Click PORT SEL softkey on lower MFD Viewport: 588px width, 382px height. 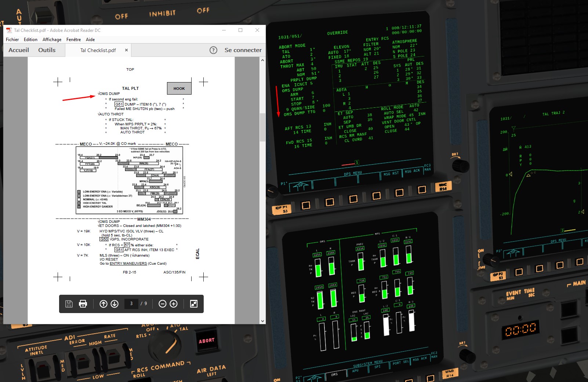[x=400, y=362]
